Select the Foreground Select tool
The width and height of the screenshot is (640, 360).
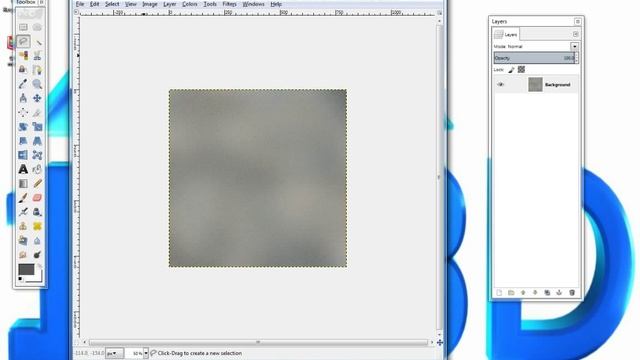(23, 70)
